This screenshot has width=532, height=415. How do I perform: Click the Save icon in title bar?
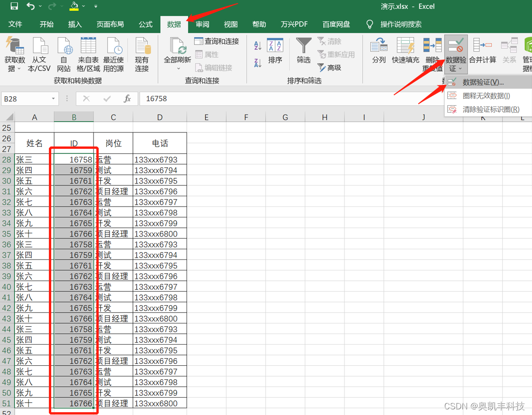14,6
